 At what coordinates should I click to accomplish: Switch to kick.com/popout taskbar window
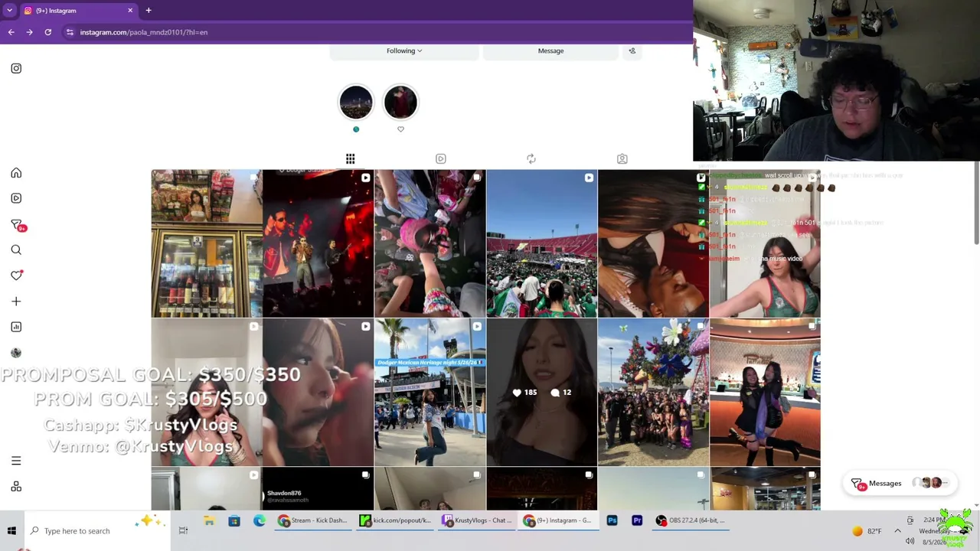point(395,521)
